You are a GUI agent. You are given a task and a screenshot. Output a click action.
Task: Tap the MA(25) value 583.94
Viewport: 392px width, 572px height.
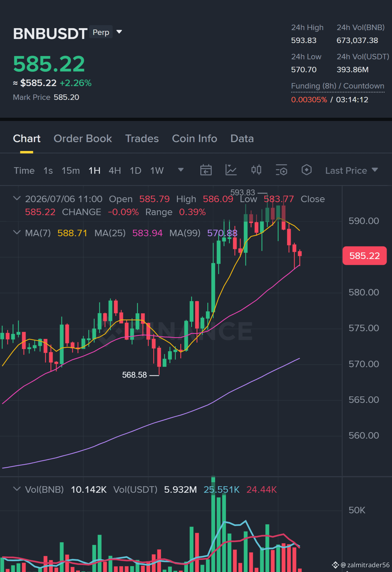click(x=147, y=233)
